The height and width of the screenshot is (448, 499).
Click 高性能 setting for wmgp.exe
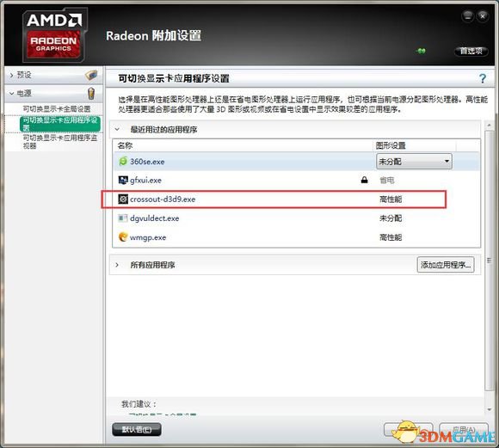click(391, 237)
